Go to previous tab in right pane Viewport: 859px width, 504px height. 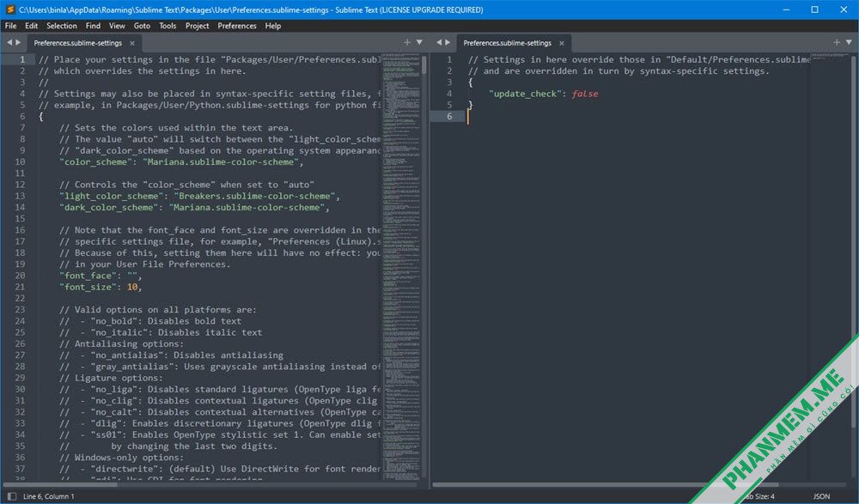(439, 42)
